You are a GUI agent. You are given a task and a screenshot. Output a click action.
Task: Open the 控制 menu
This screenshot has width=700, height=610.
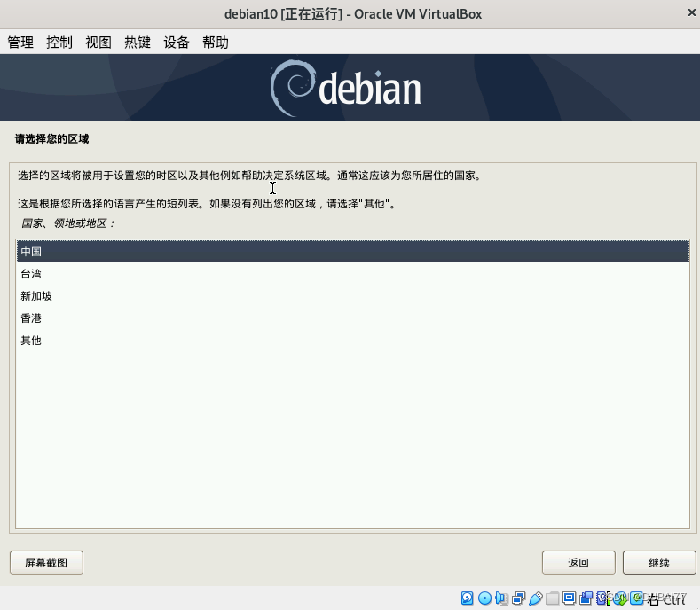[59, 43]
